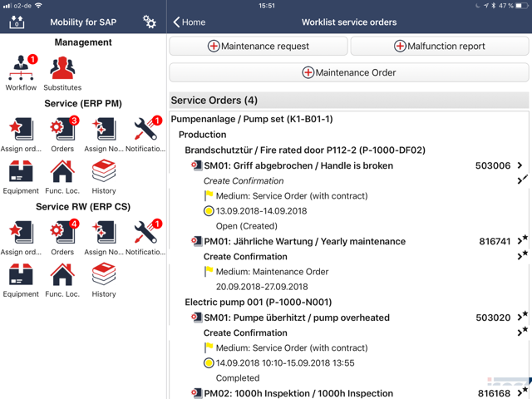Select Pumpenanlage / Pump set (K1-B01-1)
The height and width of the screenshot is (399, 532).
pos(252,119)
